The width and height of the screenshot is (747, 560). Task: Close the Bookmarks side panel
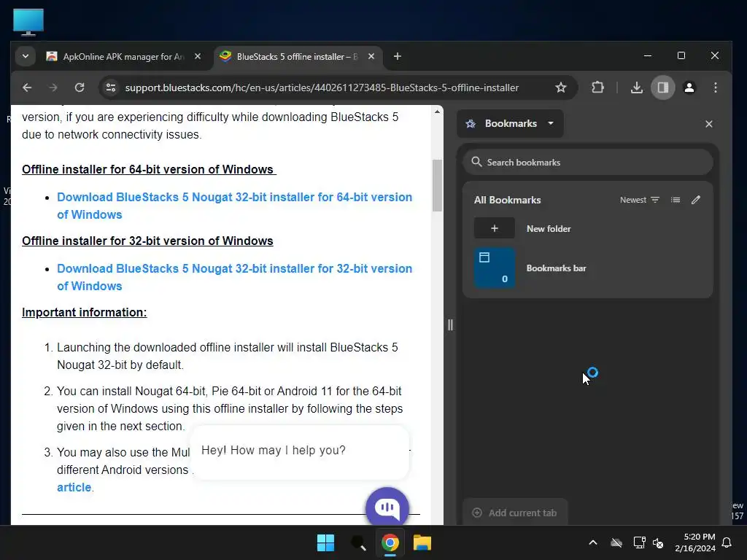click(x=709, y=124)
